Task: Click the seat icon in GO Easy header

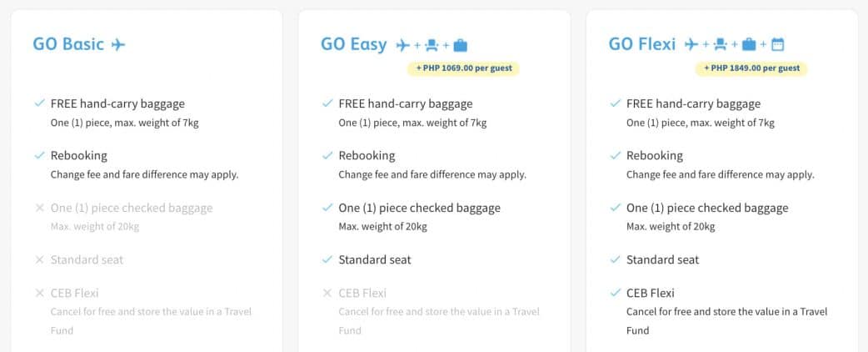Action: 432,45
